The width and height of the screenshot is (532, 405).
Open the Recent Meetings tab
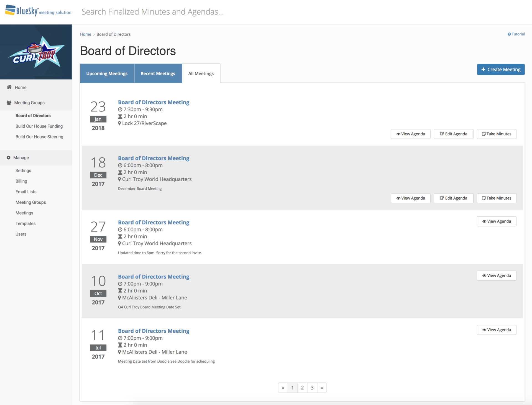(x=158, y=73)
